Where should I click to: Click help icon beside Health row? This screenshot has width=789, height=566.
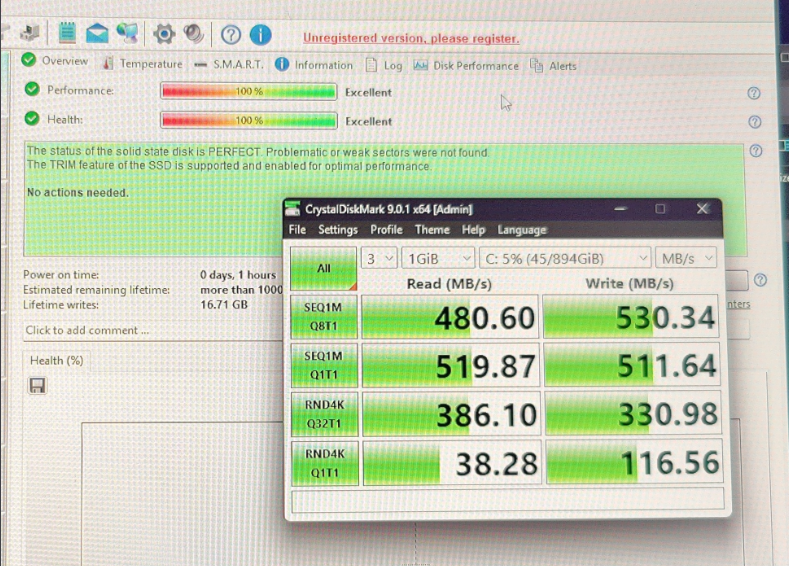tap(754, 122)
